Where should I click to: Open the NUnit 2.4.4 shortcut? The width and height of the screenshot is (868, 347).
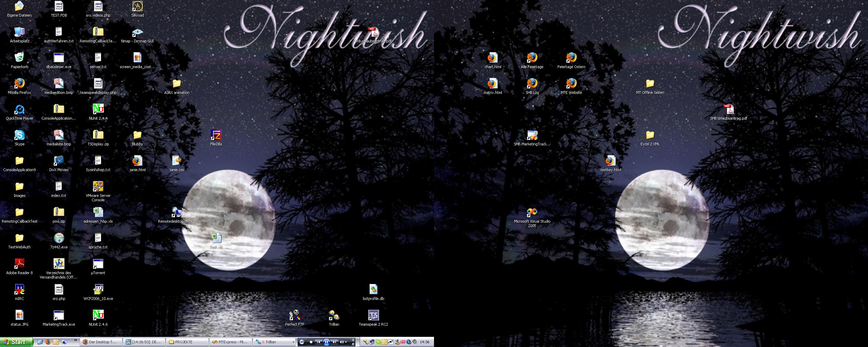click(98, 109)
